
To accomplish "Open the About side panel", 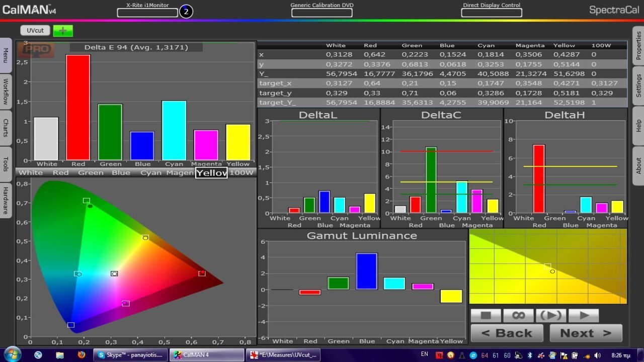I will click(638, 166).
